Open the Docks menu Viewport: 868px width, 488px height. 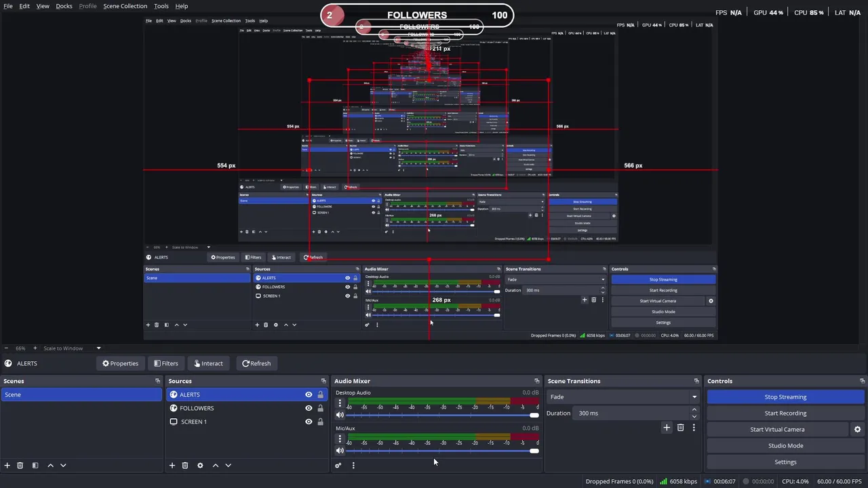(x=64, y=6)
